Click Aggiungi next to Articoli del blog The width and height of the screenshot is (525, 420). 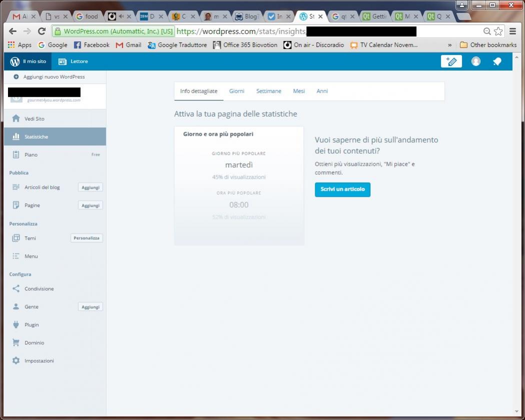tap(91, 187)
